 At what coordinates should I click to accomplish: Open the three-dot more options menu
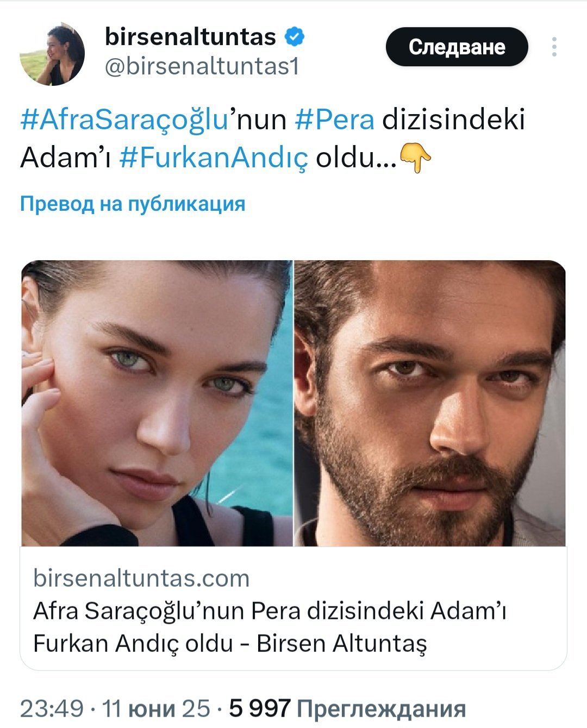coord(554,47)
